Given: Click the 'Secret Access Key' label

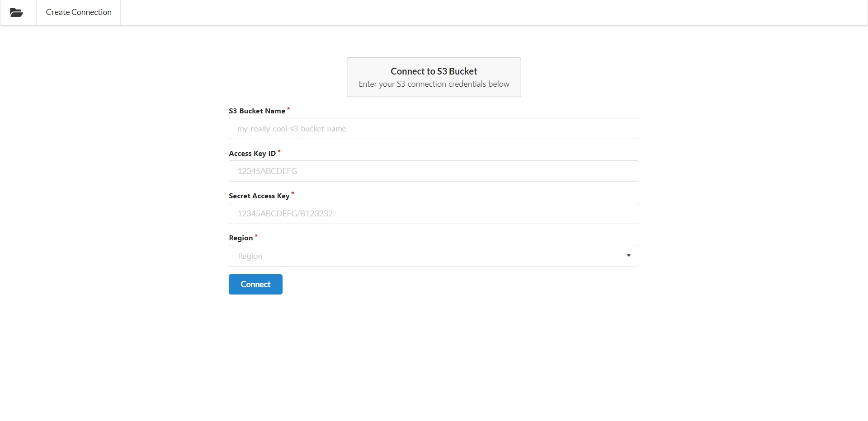Looking at the screenshot, I should coord(259,196).
